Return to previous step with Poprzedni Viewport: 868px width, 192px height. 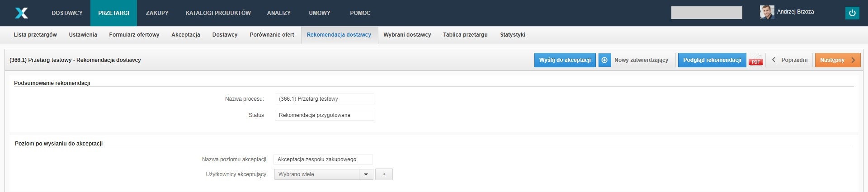pos(789,60)
